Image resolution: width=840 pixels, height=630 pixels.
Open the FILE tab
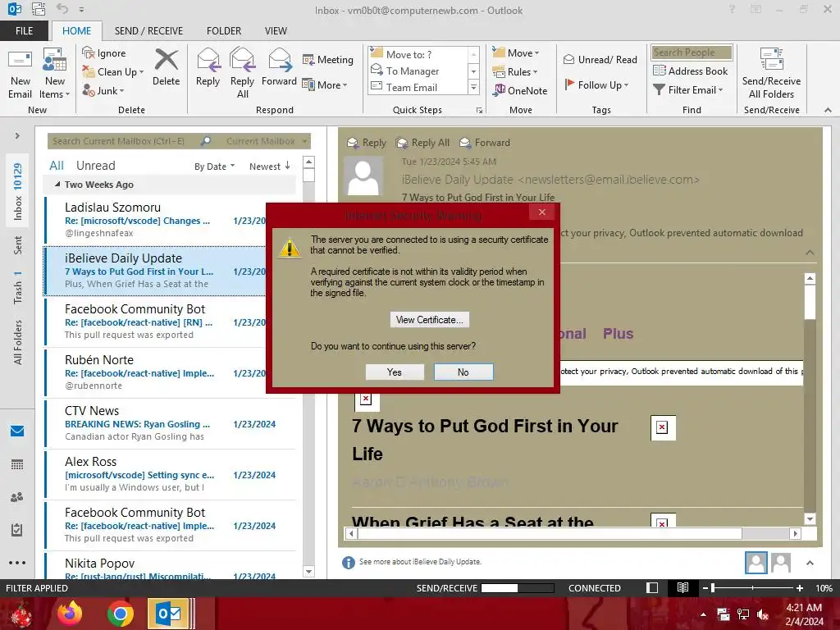click(x=24, y=30)
